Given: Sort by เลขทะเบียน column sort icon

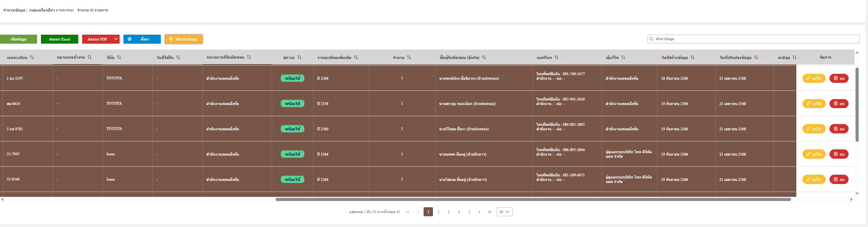Looking at the screenshot, I should 32,58.
